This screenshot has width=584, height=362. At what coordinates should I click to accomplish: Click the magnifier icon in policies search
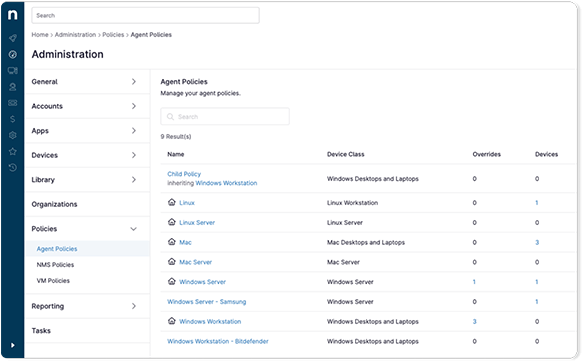[x=170, y=117]
